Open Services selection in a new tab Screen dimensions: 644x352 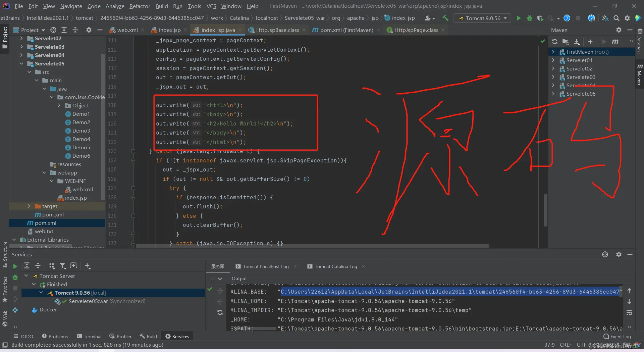tap(73, 266)
